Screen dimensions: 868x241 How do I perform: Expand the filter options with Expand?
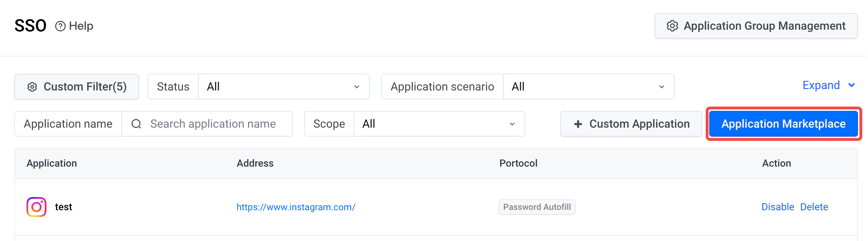click(x=821, y=85)
